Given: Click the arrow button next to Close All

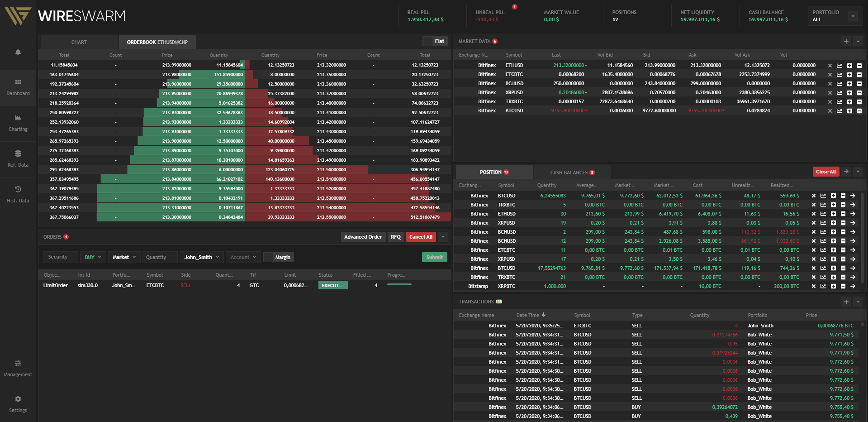Looking at the screenshot, I should tap(846, 172).
